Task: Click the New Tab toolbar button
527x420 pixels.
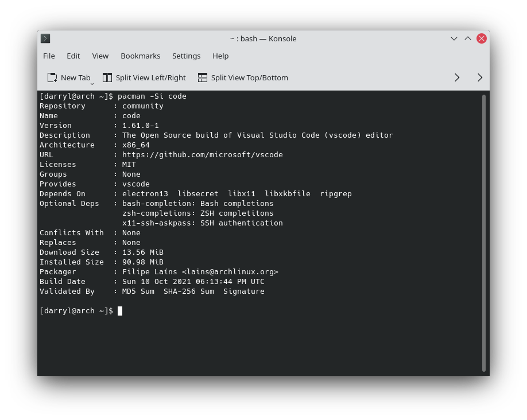Action: point(69,78)
